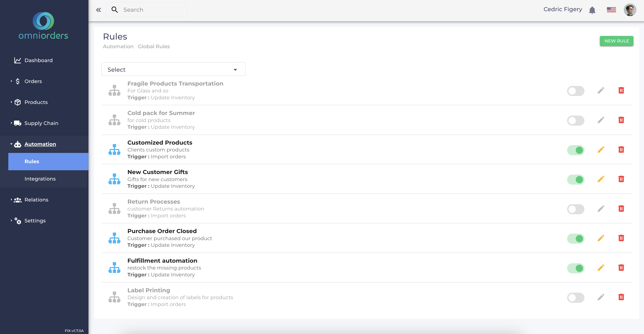The height and width of the screenshot is (334, 644).
Task: Open the Select dropdown filter
Action: 173,69
